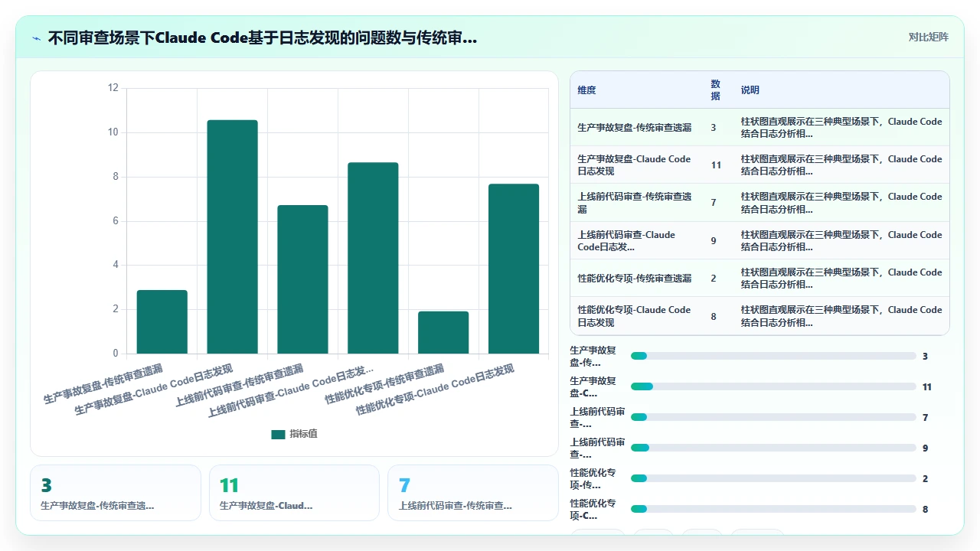Click the chart bar for 上线前代码审查-Claude Code日志发现
Viewport: 980px width, 551px height.
tap(373, 258)
